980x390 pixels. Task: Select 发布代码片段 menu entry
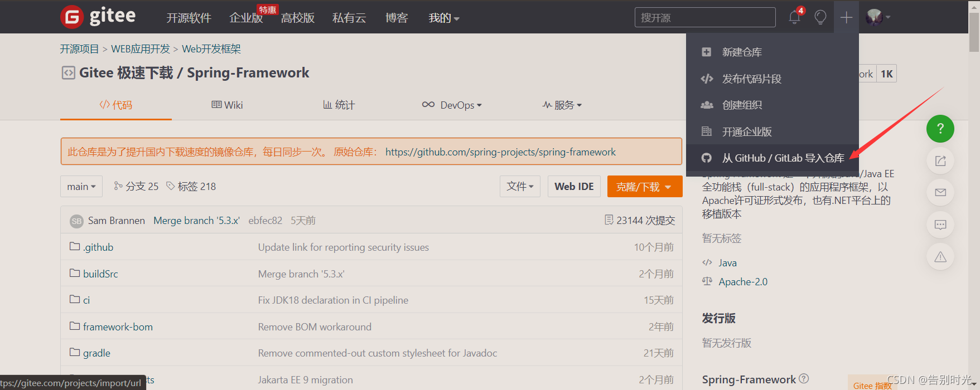coord(773,79)
